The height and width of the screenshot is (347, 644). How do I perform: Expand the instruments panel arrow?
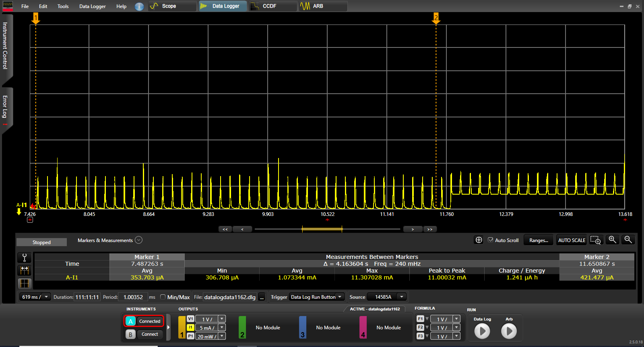(168, 327)
